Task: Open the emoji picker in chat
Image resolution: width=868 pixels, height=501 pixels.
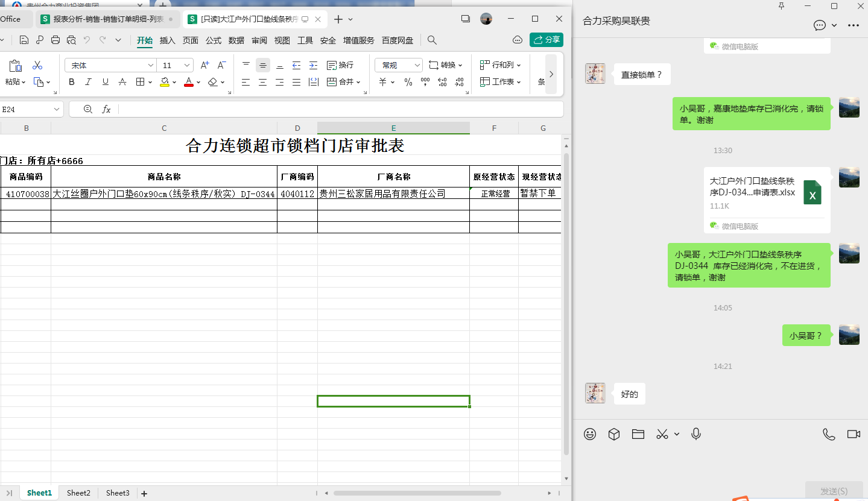Action: coord(590,434)
